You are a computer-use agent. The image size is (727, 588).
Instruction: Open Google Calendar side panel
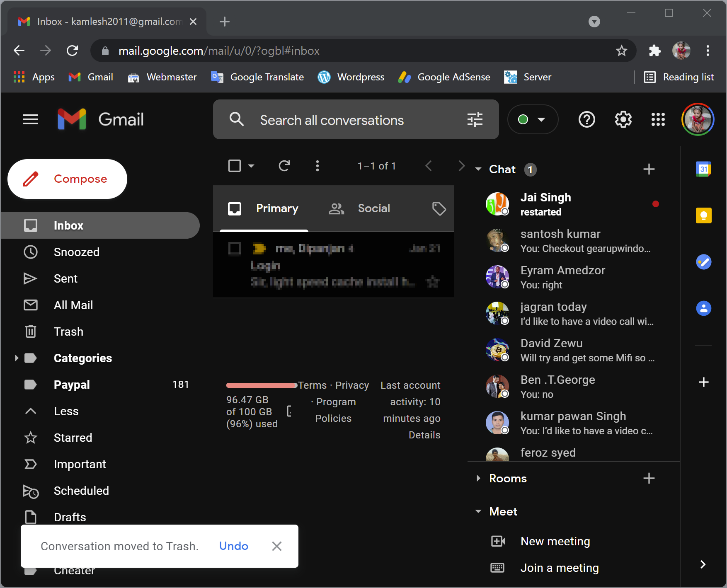703,169
